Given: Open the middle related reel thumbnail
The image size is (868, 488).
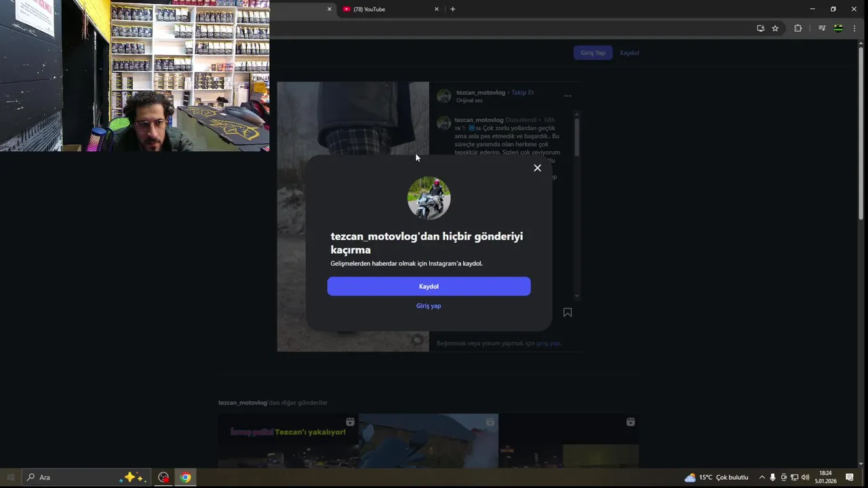Looking at the screenshot, I should click(429, 441).
